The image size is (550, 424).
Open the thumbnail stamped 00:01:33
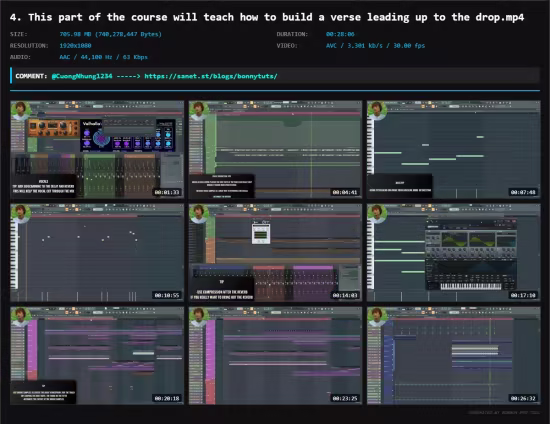tap(97, 150)
